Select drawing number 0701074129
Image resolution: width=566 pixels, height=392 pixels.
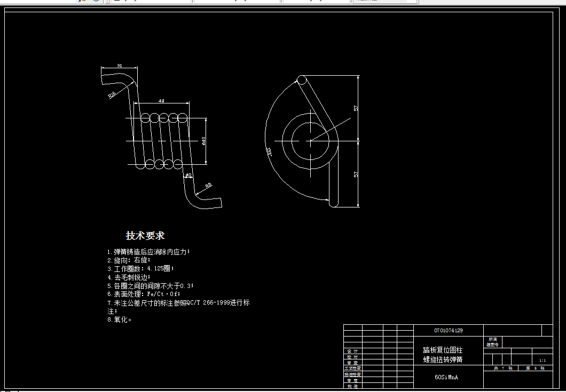[449, 330]
